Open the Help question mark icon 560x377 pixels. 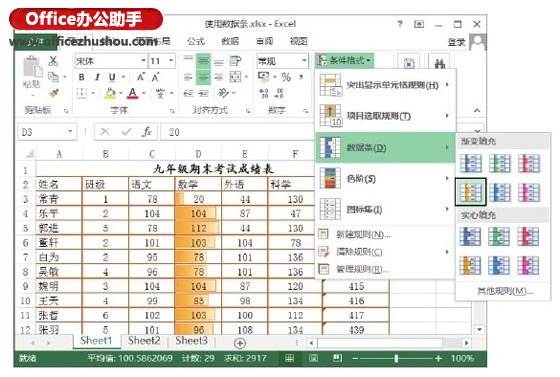400,24
